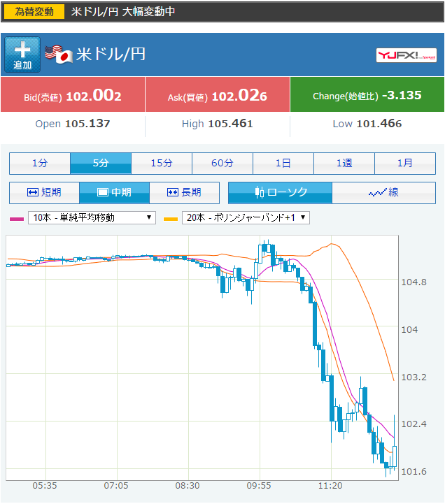This screenshot has width=445, height=504.
Task: Switch chart to ローソク candlestick style
Action: 280,192
